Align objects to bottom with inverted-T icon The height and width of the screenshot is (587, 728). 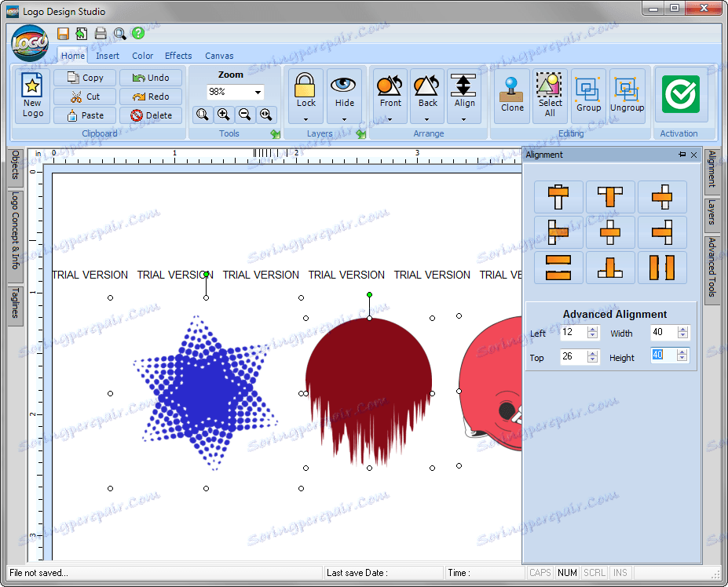click(x=610, y=268)
